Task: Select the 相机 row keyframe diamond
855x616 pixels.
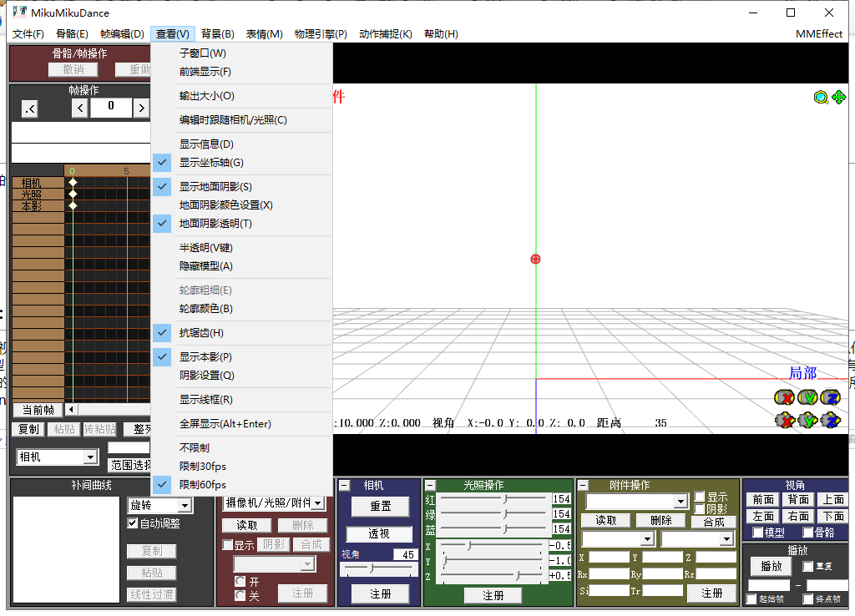Action: 73,183
